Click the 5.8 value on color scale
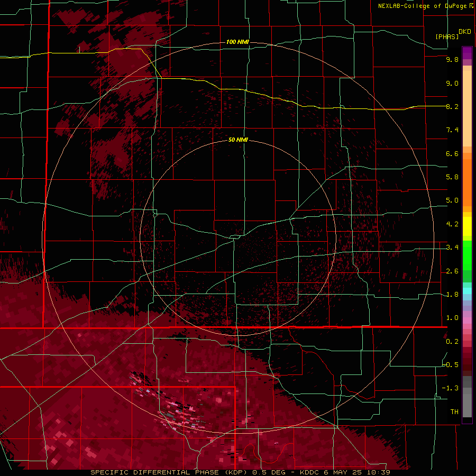This screenshot has width=476, height=476. pyautogui.click(x=452, y=177)
